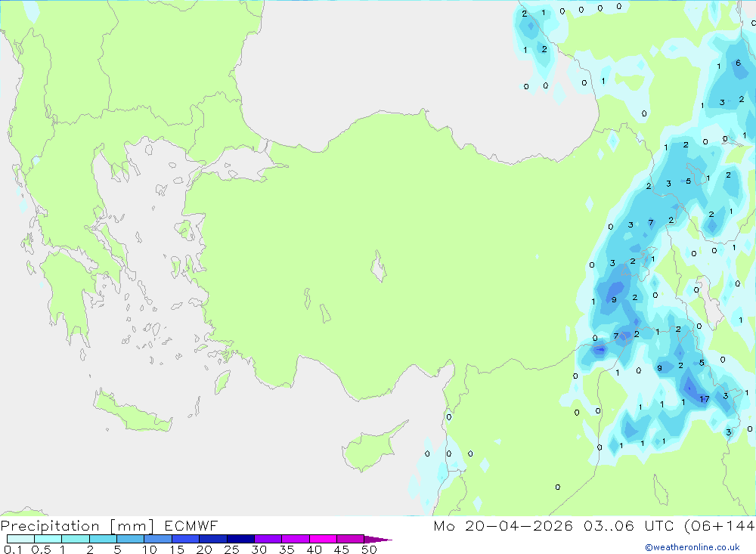Select the 35–40 mm violet legend swatch
This screenshot has height=554, width=756.
[295, 539]
